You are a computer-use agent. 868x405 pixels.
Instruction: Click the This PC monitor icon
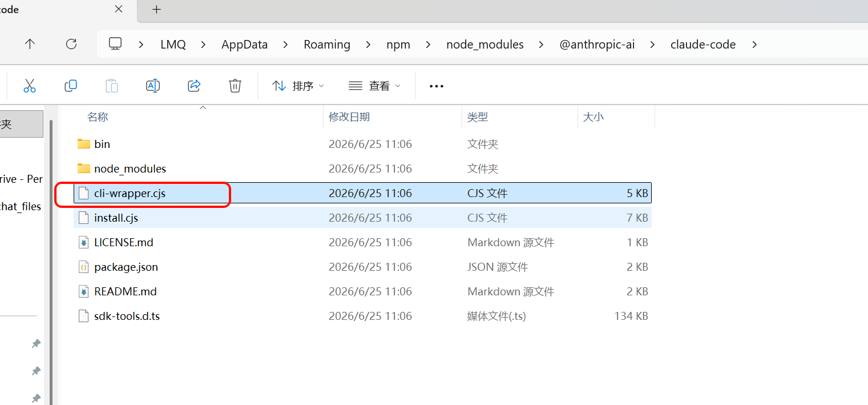point(115,44)
